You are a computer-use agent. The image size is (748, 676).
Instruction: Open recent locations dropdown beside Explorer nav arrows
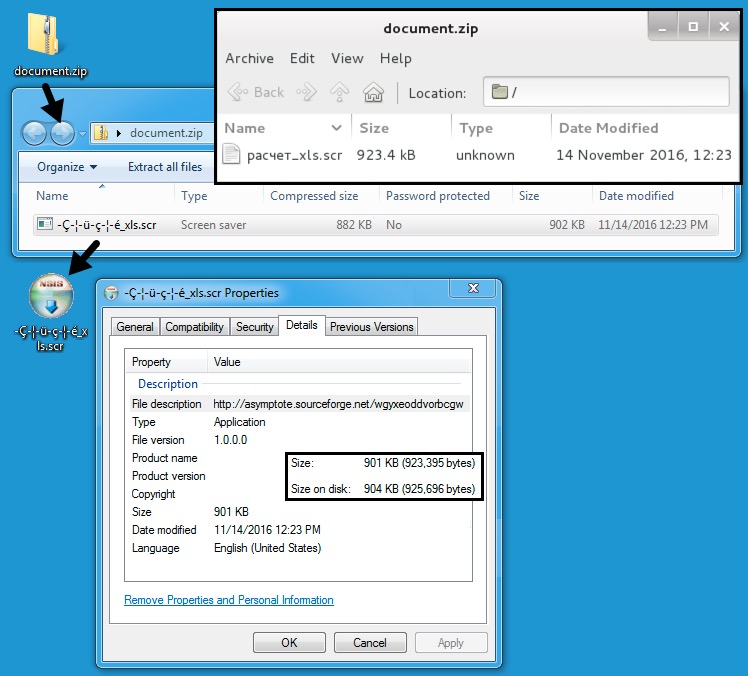coord(82,134)
